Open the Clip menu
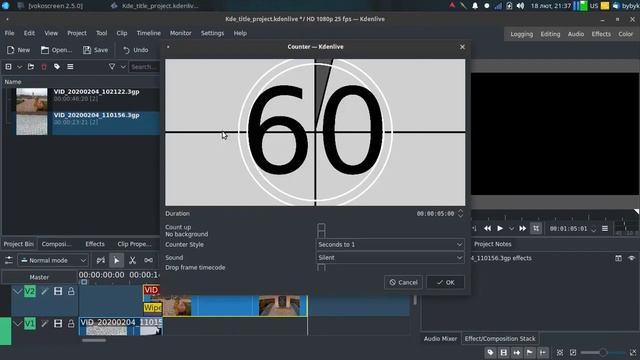Viewport: 640px width, 360px height. [x=122, y=33]
